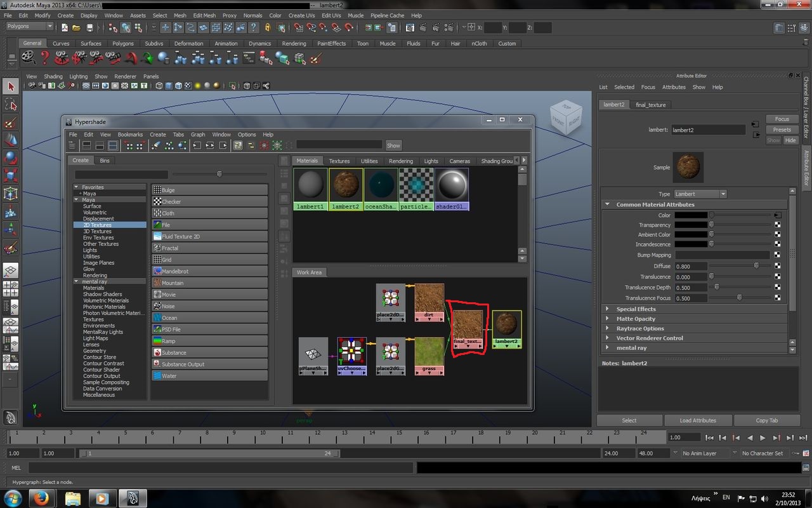This screenshot has height=508, width=812.
Task: Open the Polygons menu set dropdown
Action: point(30,27)
